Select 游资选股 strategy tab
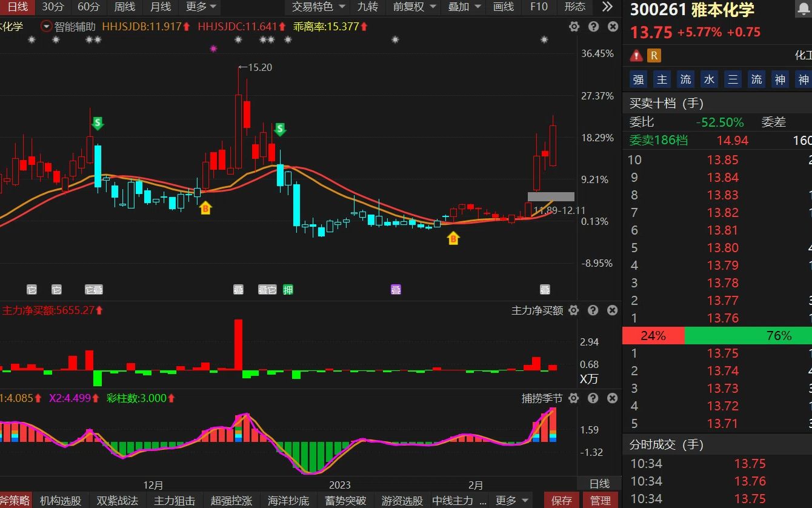This screenshot has width=812, height=508. pos(402,501)
